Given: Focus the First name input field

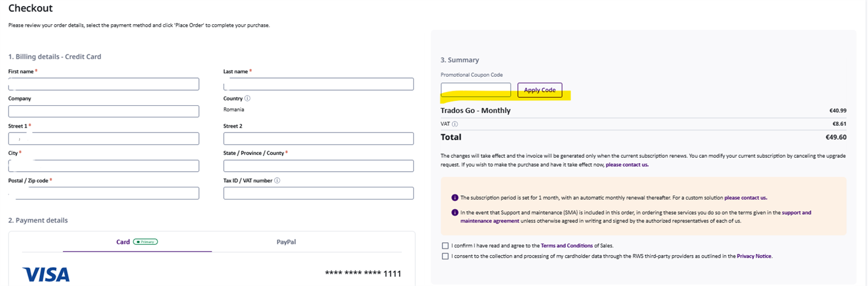Looking at the screenshot, I should click(103, 84).
